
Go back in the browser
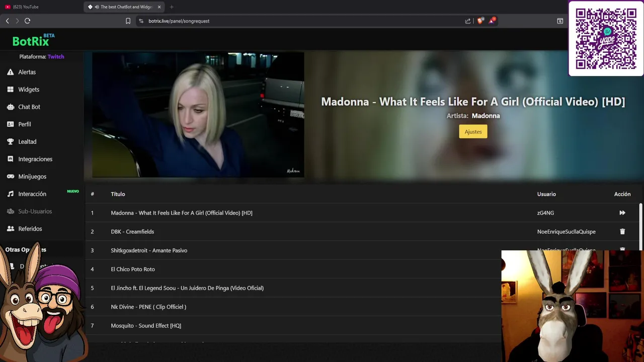click(x=7, y=21)
